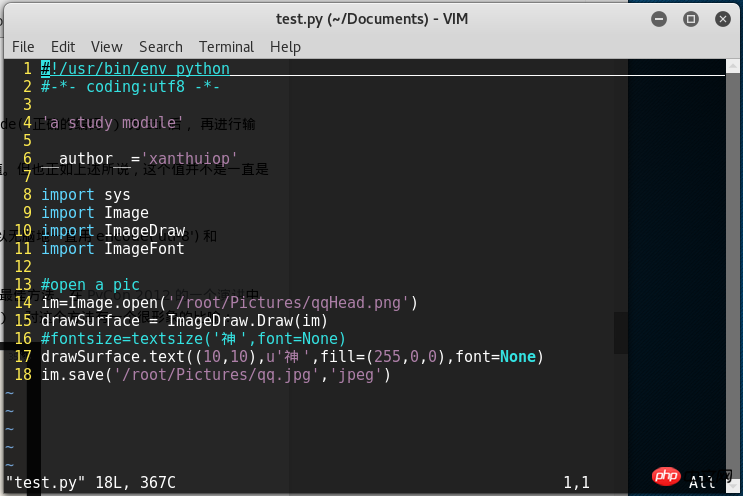743x496 pixels.
Task: Click the window title test.py
Action: coord(372,18)
